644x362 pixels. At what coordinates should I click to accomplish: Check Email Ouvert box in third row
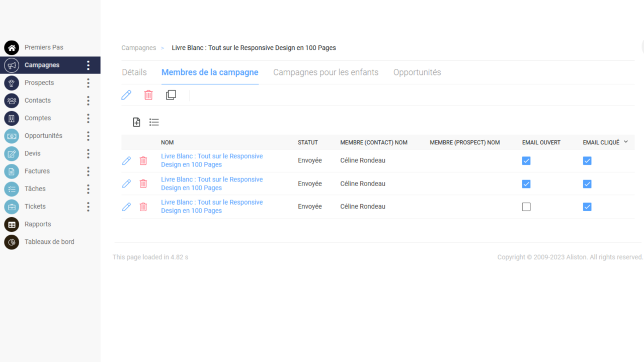(x=526, y=207)
